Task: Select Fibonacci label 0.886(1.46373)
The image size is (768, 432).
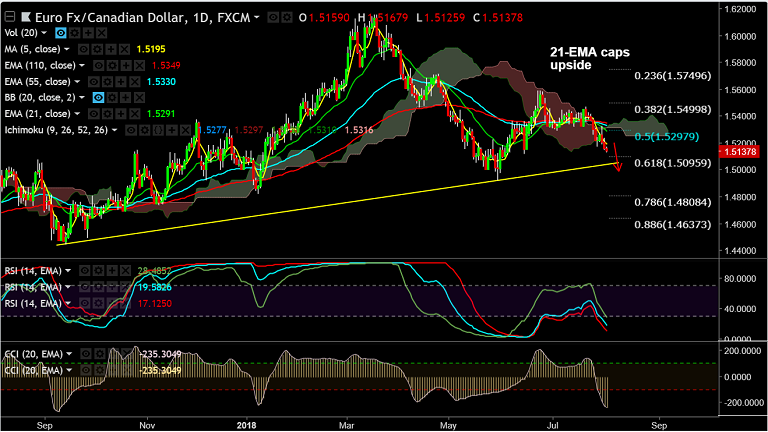Action: [672, 224]
